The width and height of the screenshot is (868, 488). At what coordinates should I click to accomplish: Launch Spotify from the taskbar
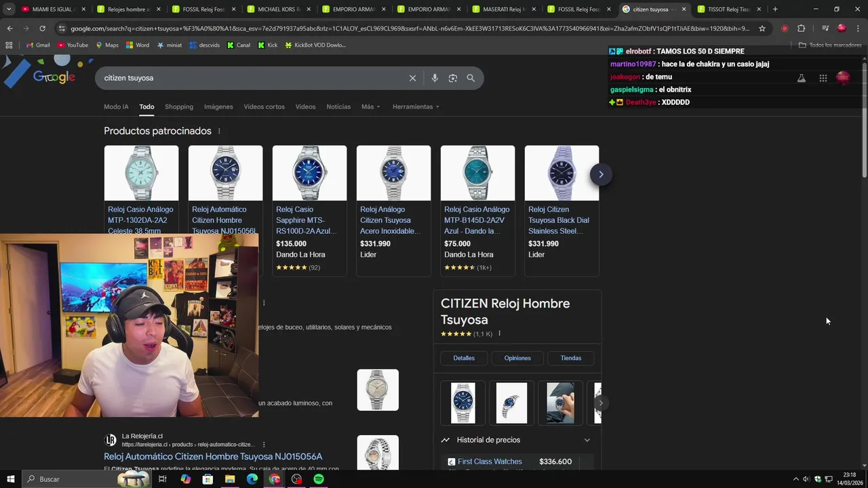[x=319, y=479]
